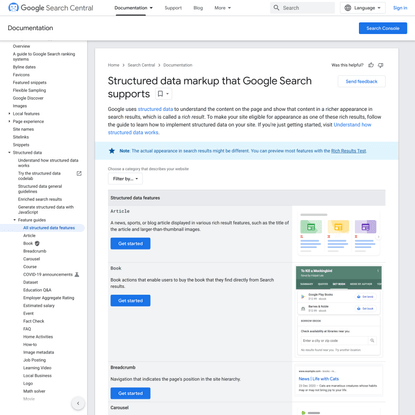415x415 pixels.
Task: Give thumbs down for page
Action: (381, 65)
